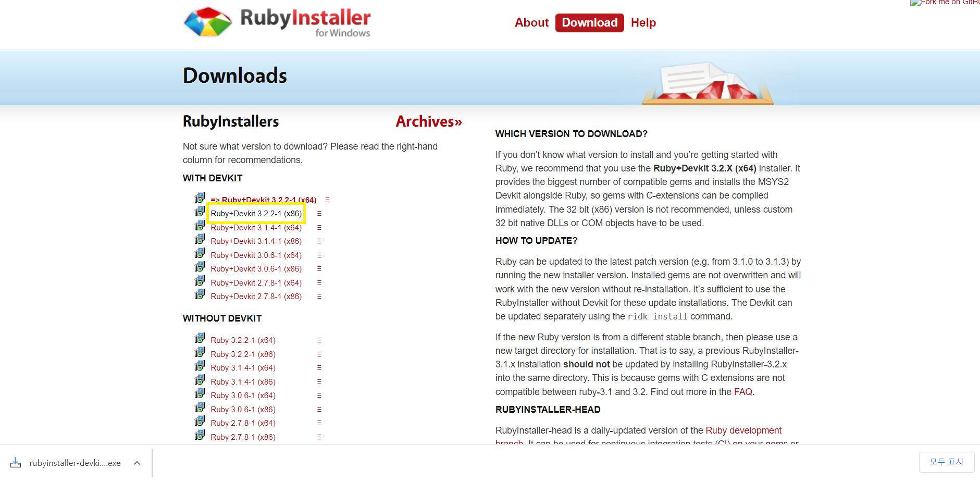Screen dimensions: 980x481
Task: Click installer icon beside Ruby+Devkit 3.0.6-1 (x86)
Action: (200, 267)
